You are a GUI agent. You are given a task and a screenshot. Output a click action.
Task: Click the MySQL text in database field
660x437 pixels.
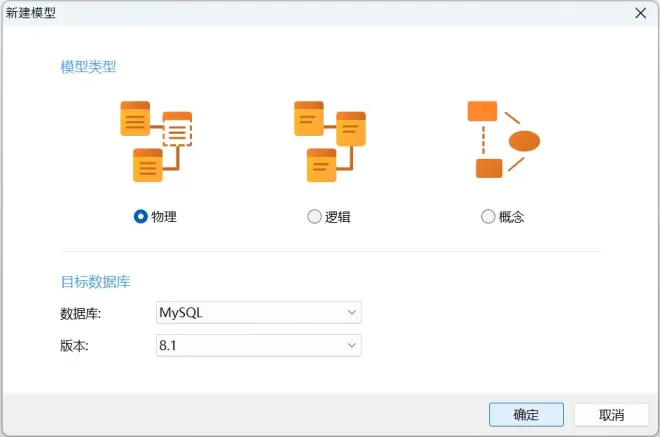[181, 313]
